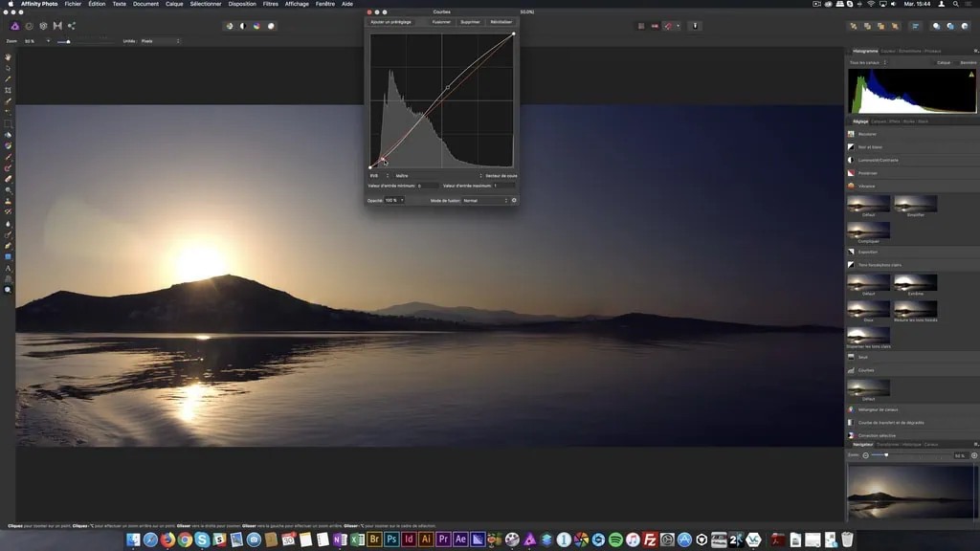
Task: Select the Zoom magnifier tool
Action: (9, 289)
